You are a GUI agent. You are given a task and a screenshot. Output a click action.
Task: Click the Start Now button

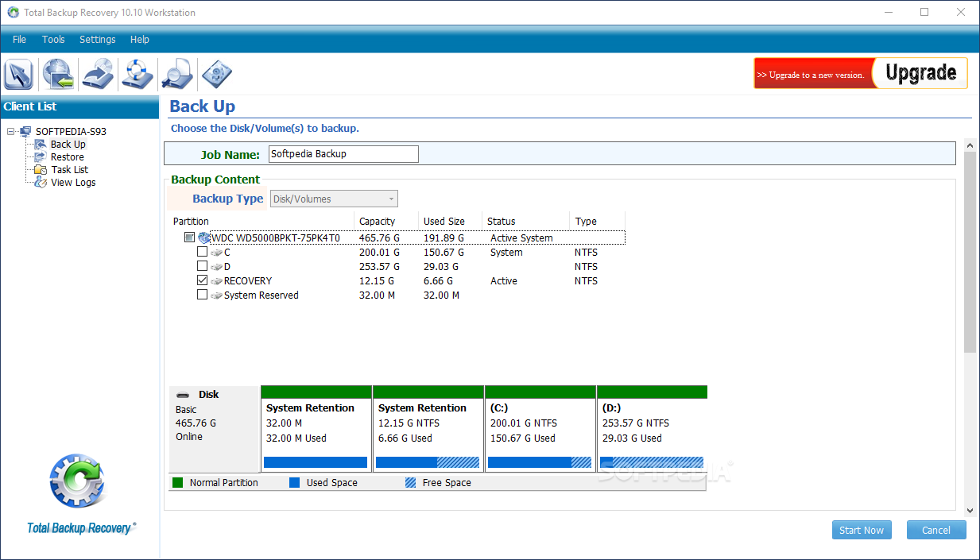(862, 530)
